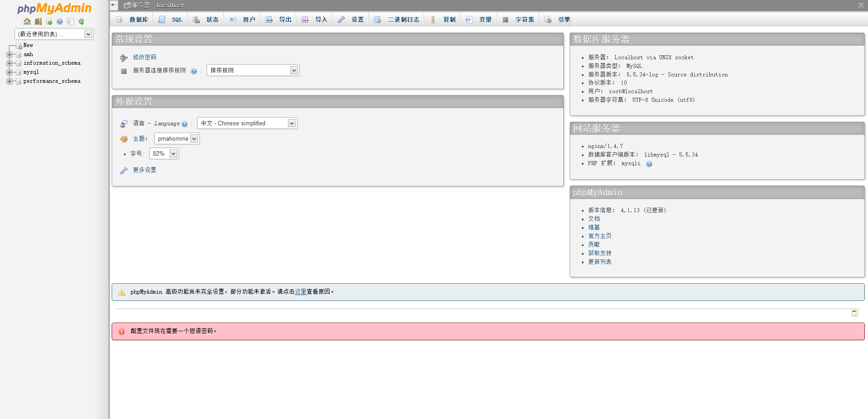Expand the amh database tree node
Image resolution: width=868 pixels, height=419 pixels.
(x=9, y=55)
